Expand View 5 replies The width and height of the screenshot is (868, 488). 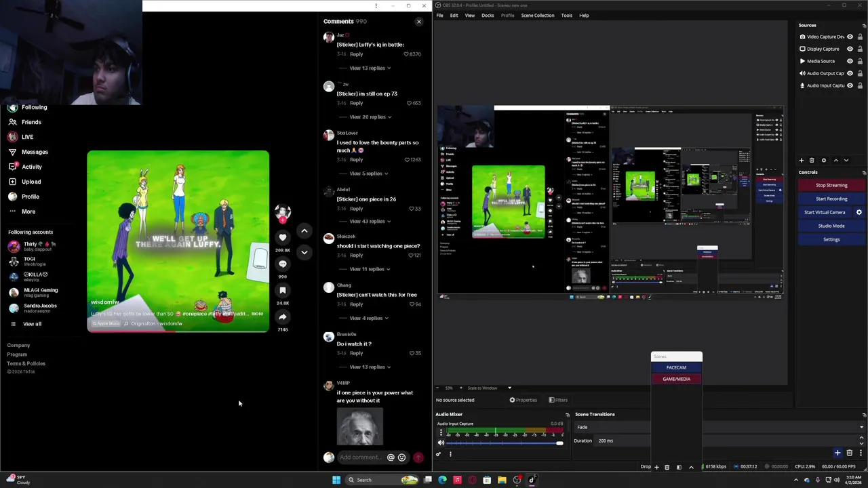[x=369, y=174]
